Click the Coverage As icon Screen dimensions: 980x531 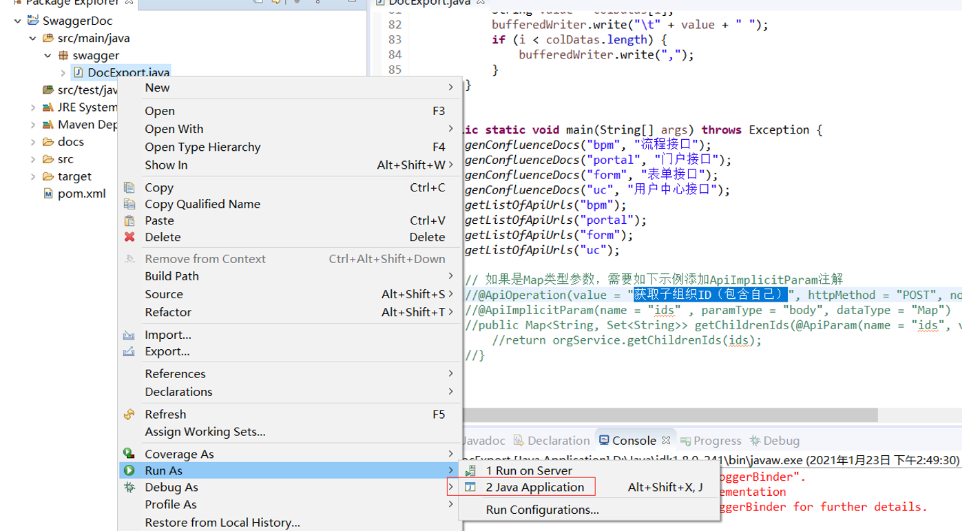click(x=129, y=454)
